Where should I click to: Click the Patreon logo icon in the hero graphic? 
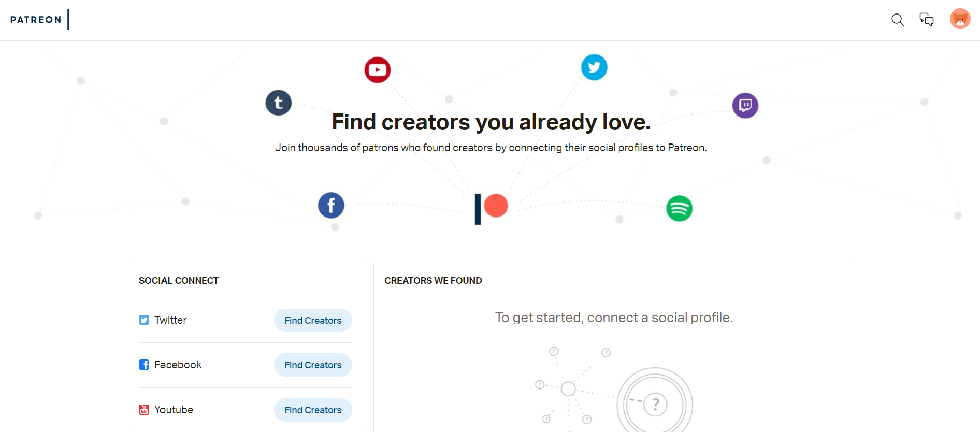click(x=491, y=207)
